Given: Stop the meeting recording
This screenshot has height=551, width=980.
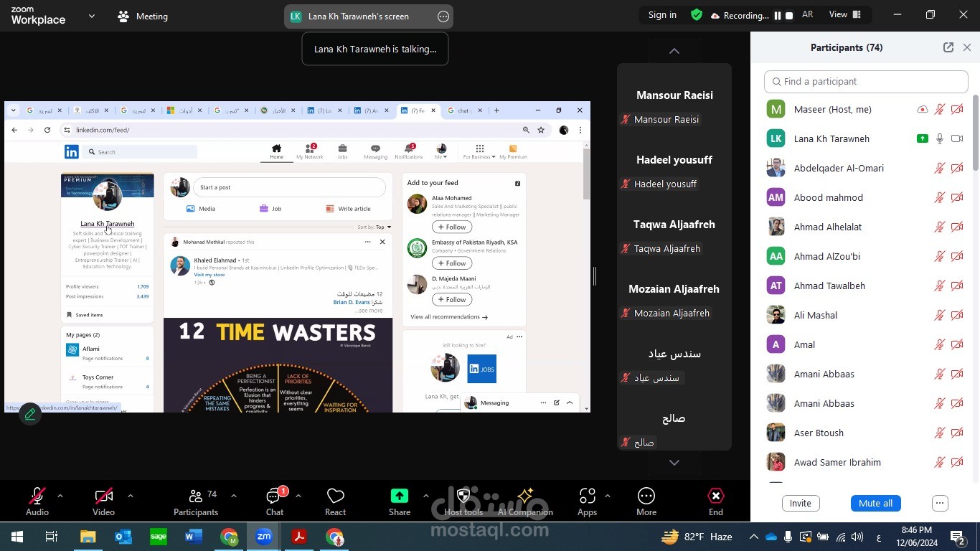Looking at the screenshot, I should (789, 16).
